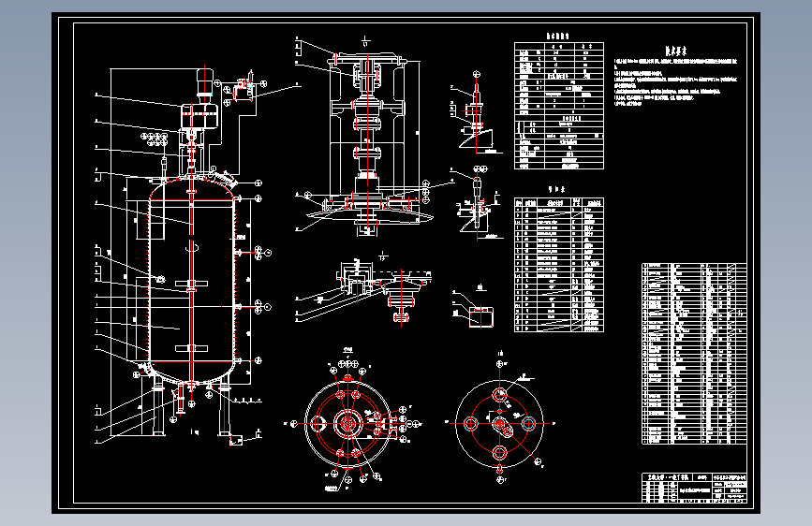Click the technical requirements heading
812x526 pixels.
(676, 51)
